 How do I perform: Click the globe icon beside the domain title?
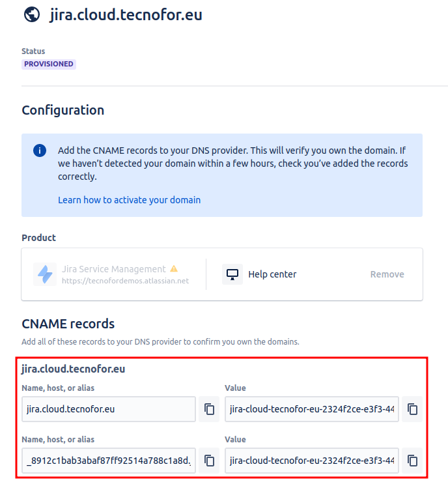click(31, 14)
